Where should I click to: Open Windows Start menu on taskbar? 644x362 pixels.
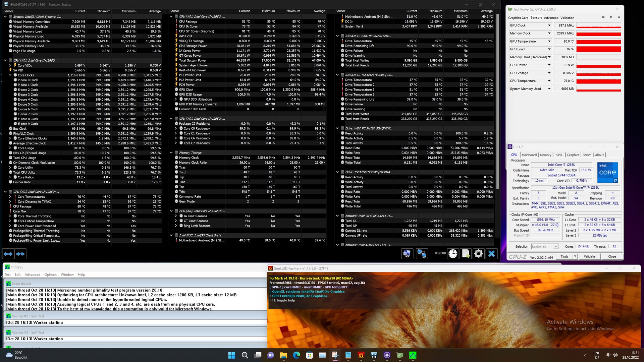click(x=231, y=355)
